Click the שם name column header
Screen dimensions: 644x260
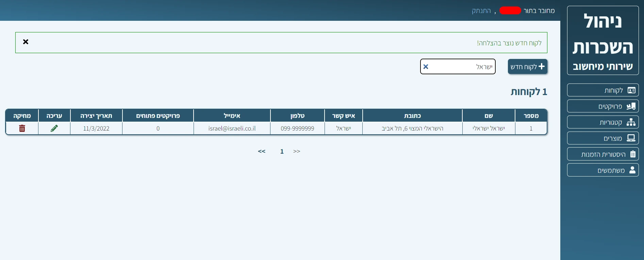(489, 116)
